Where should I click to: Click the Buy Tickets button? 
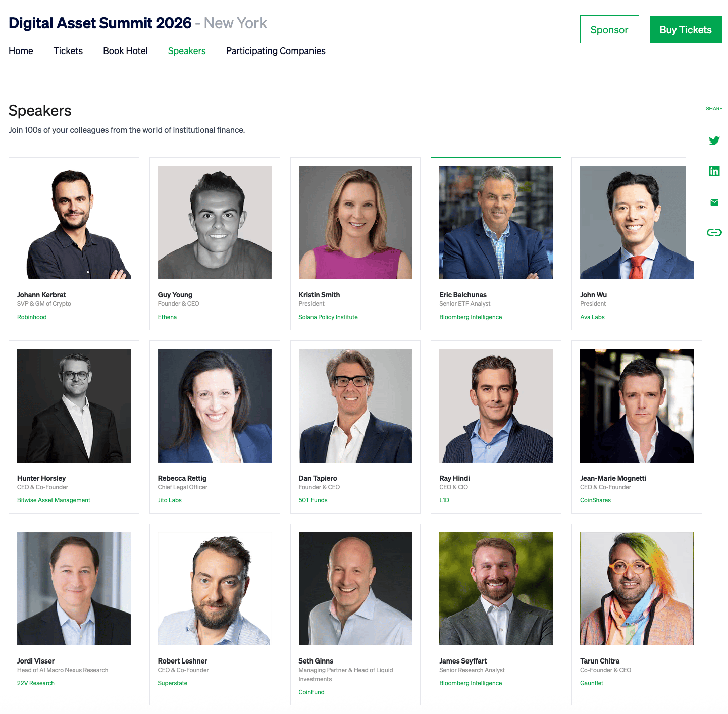click(x=686, y=29)
